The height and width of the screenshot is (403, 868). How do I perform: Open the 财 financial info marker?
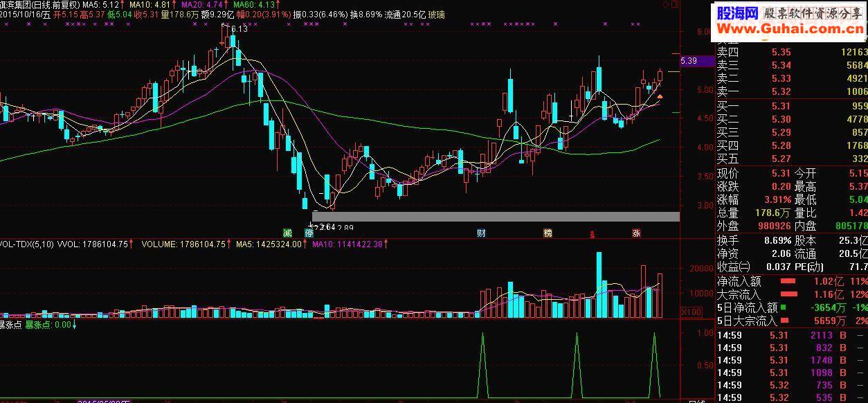[481, 233]
